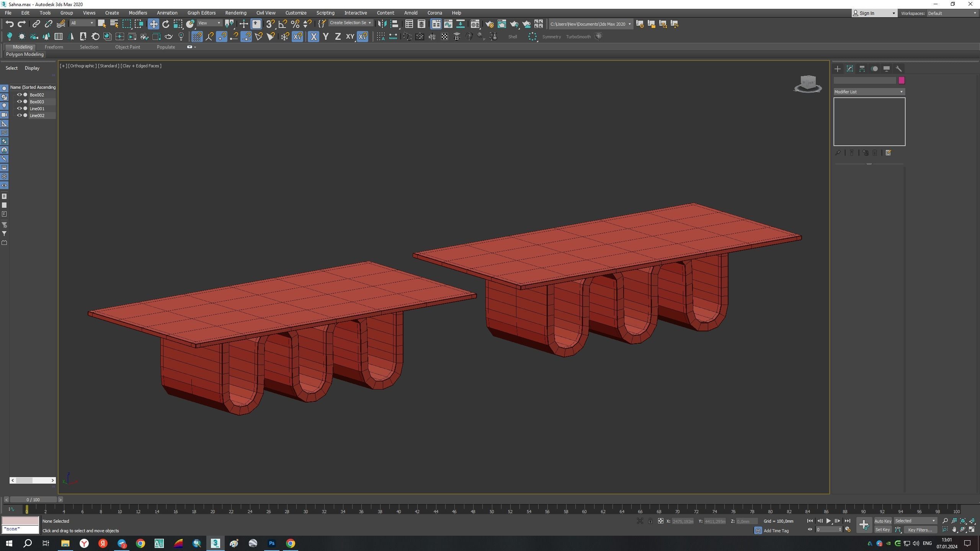Constrain transform to the Y axis
Viewport: 980px width, 551px height.
[x=325, y=37]
